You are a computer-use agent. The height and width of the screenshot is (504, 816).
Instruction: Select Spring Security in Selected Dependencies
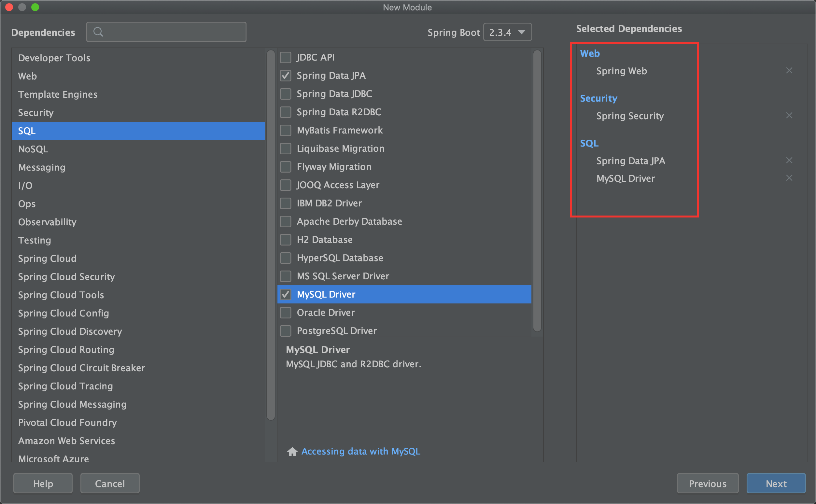click(x=630, y=116)
